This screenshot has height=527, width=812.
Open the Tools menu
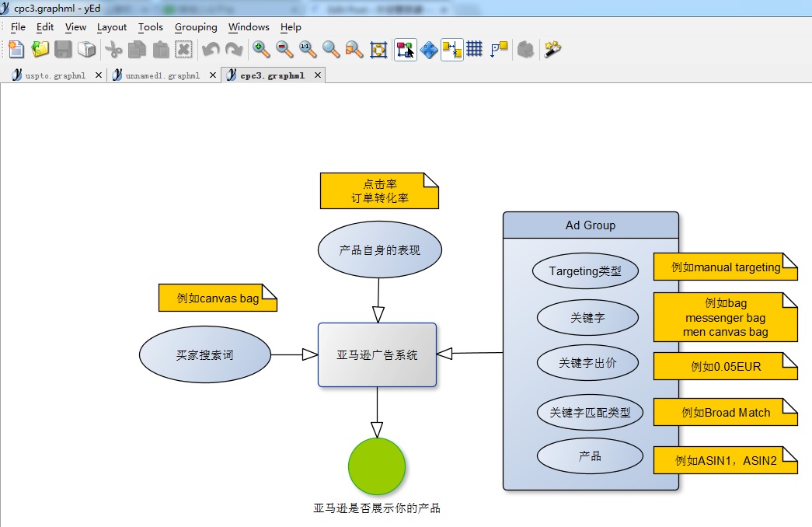pyautogui.click(x=151, y=27)
